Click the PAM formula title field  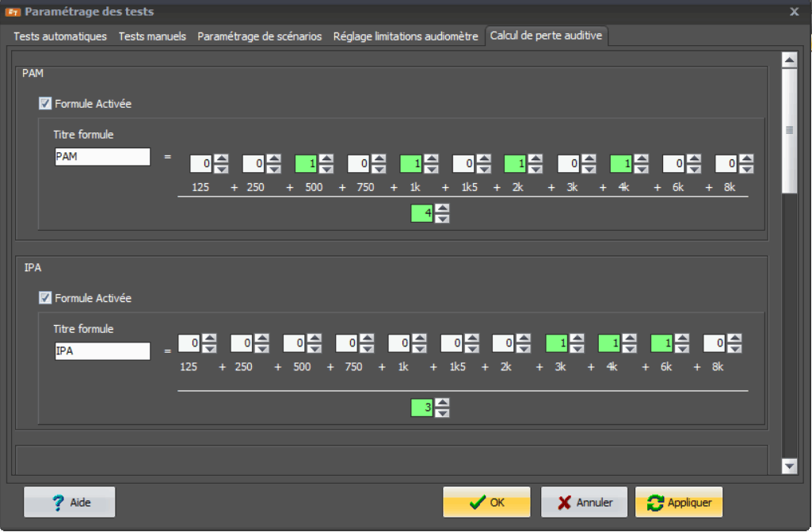coord(101,157)
